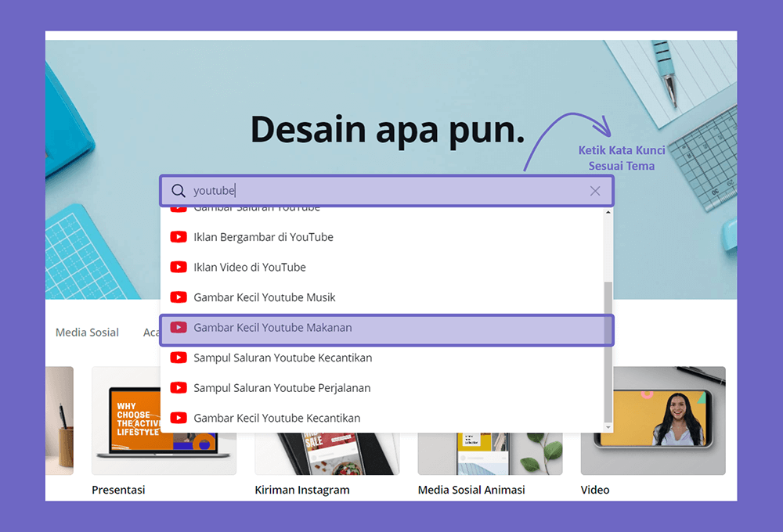783x532 pixels.
Task: Click YouTube icon beside Gambar Kecil Youtube Musik
Action: (179, 297)
